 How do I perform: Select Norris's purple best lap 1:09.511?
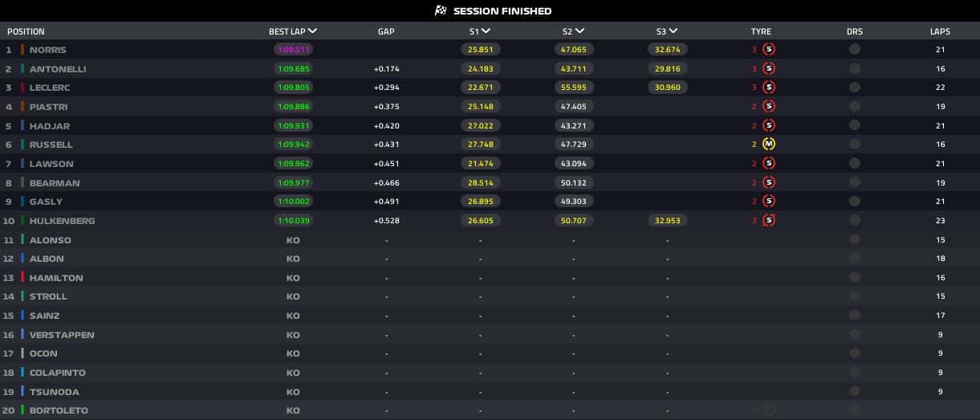coord(293,49)
